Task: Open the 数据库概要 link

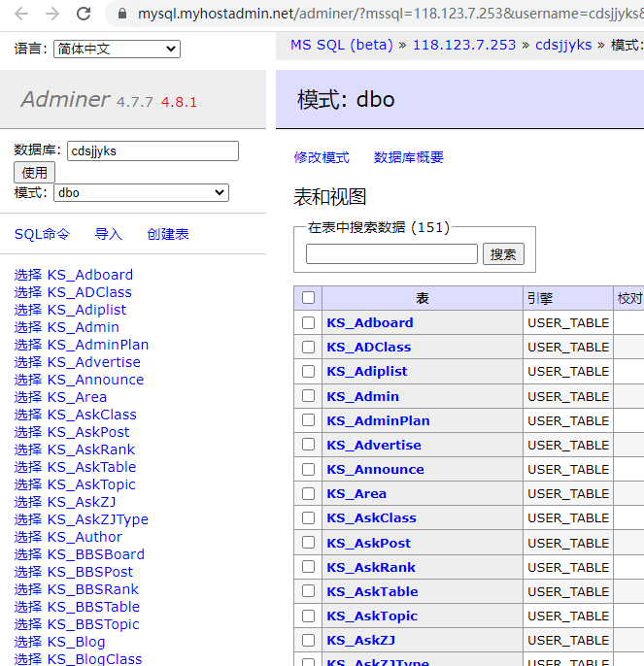Action: [x=409, y=157]
